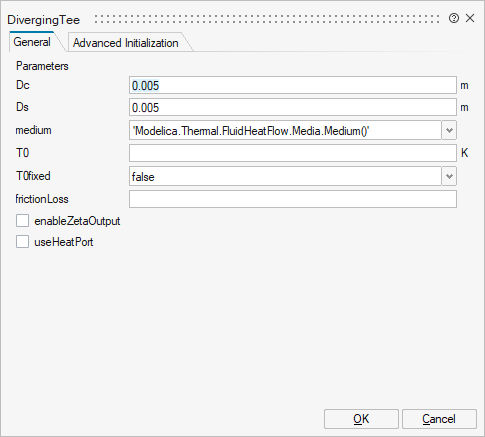Open help with the question mark icon

454,18
